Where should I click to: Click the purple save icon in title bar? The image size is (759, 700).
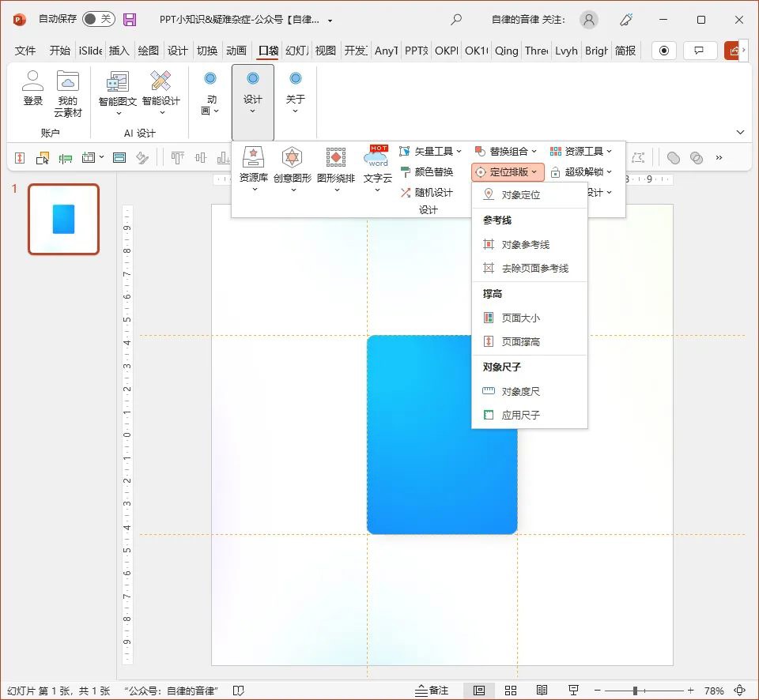click(x=130, y=20)
